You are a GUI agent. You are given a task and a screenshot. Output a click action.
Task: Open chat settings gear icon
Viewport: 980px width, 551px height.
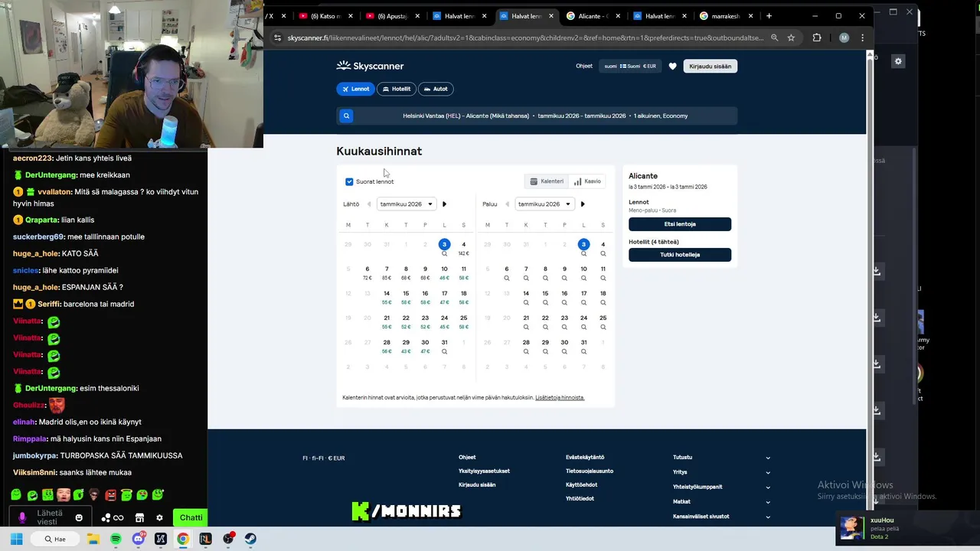click(159, 518)
